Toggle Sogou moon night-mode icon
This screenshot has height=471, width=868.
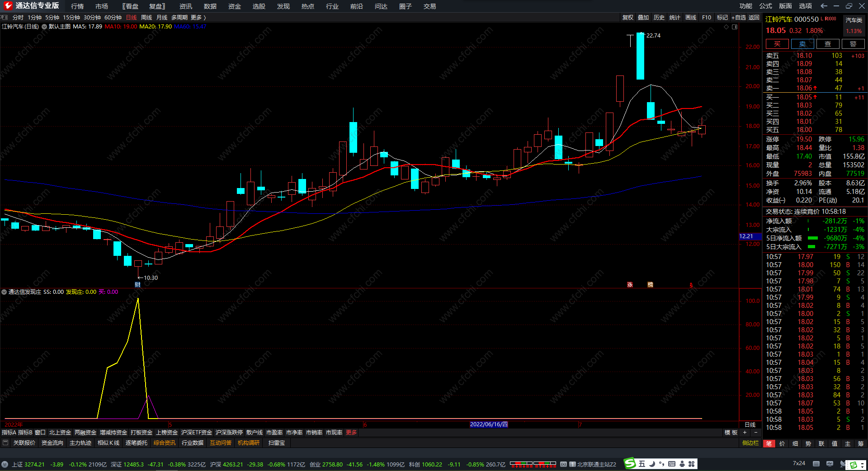click(x=652, y=464)
